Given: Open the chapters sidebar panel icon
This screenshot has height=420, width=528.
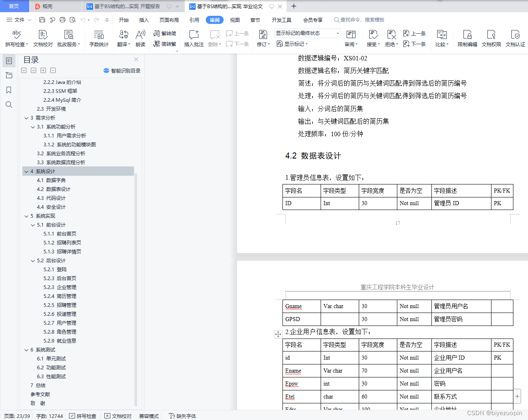Looking at the screenshot, I should point(9,75).
